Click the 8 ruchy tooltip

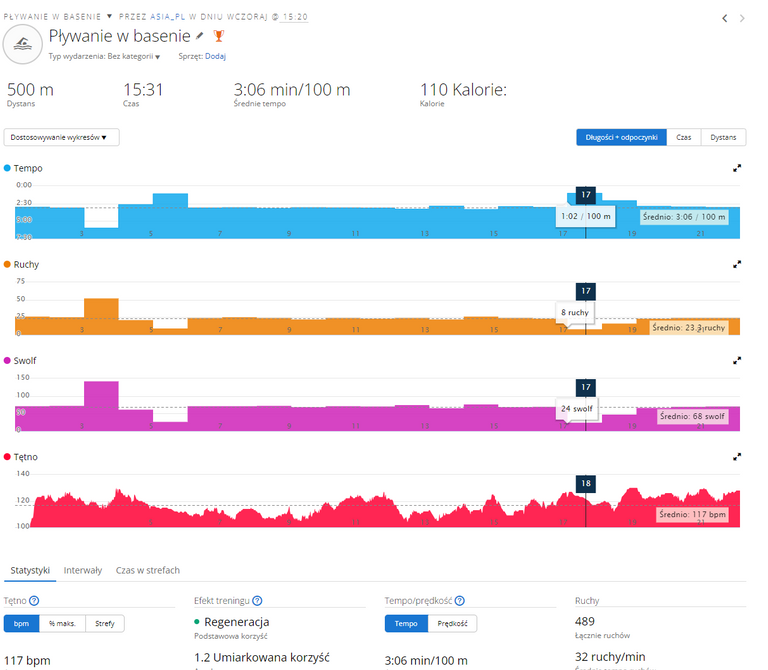[575, 312]
